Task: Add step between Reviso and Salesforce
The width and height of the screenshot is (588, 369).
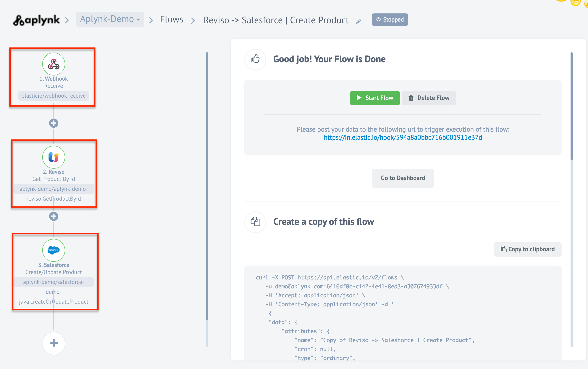Action: click(54, 216)
